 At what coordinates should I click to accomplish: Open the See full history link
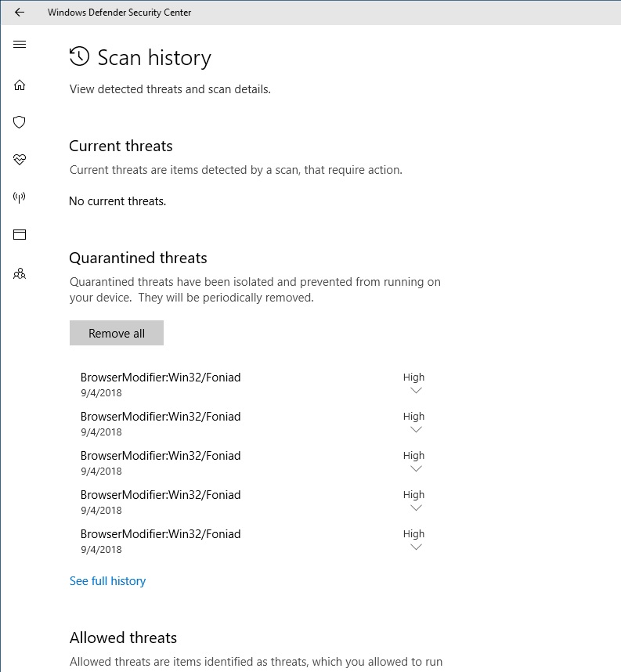107,581
